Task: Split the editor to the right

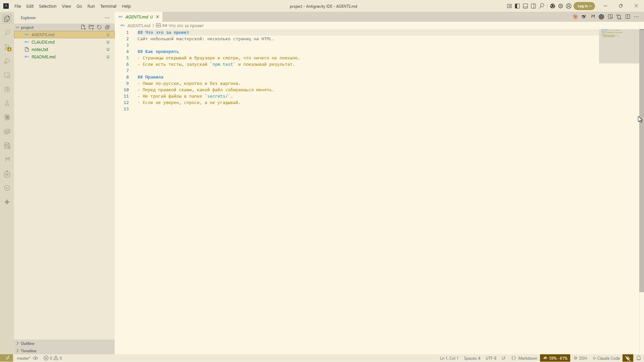Action: [x=628, y=17]
